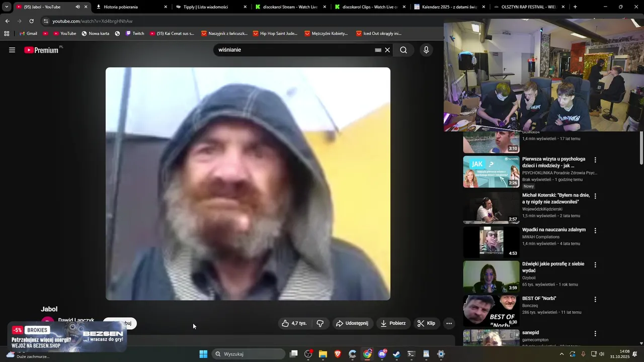This screenshot has width=644, height=362.
Task: Like the video (4,7 tys.)
Action: pos(294,323)
